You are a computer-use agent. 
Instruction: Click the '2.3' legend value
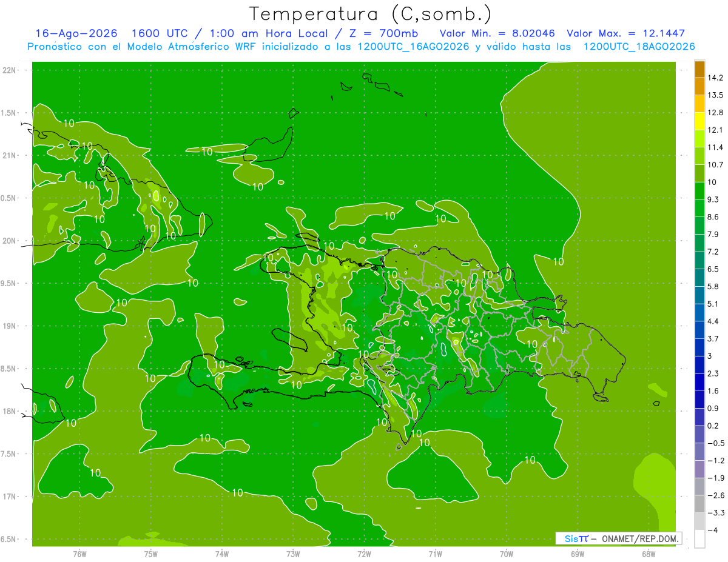pos(713,373)
